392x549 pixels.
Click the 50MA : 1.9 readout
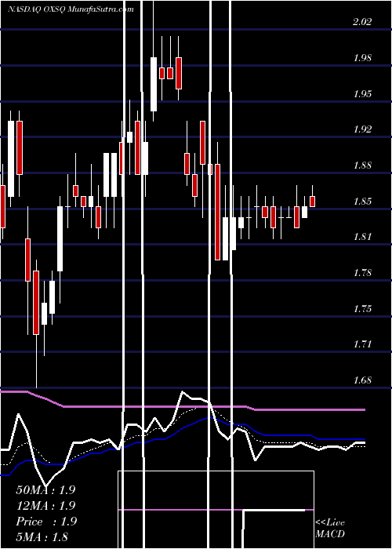click(x=45, y=490)
